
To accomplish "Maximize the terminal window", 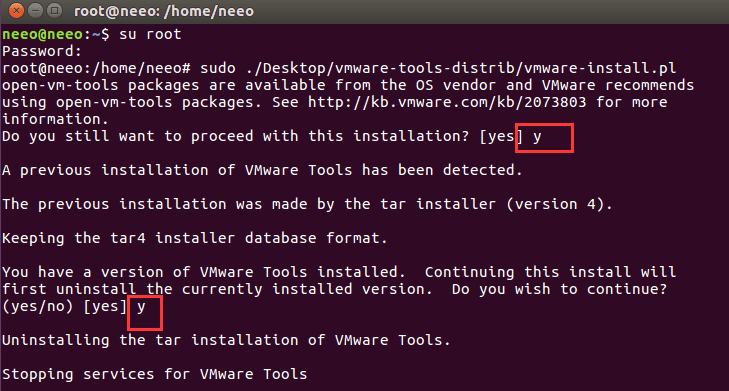I will click(x=54, y=10).
